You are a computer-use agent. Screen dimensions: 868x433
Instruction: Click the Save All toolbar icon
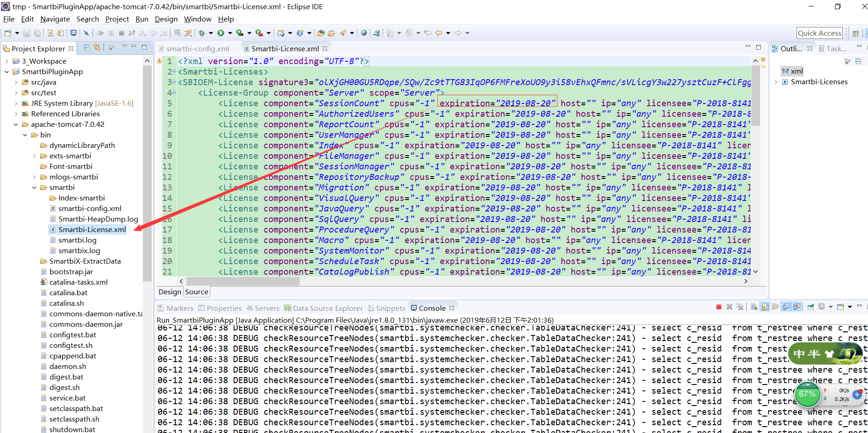[x=37, y=33]
